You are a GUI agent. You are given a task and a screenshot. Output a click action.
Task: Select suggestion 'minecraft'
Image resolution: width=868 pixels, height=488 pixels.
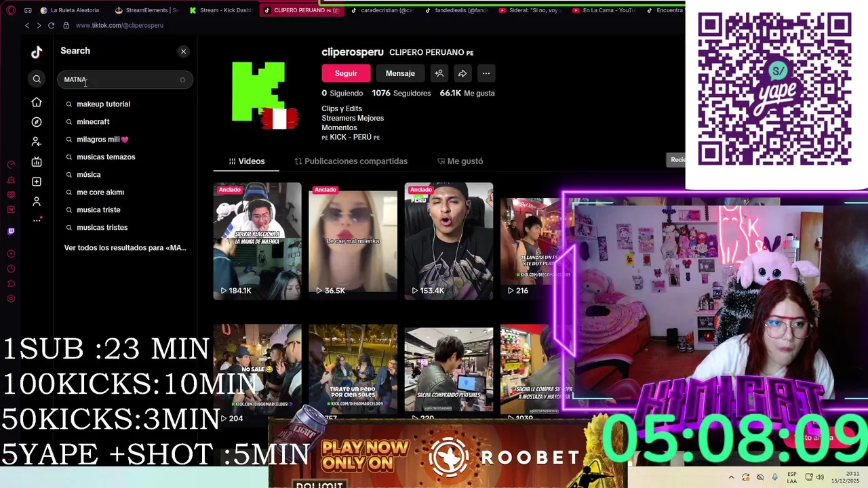(x=93, y=122)
